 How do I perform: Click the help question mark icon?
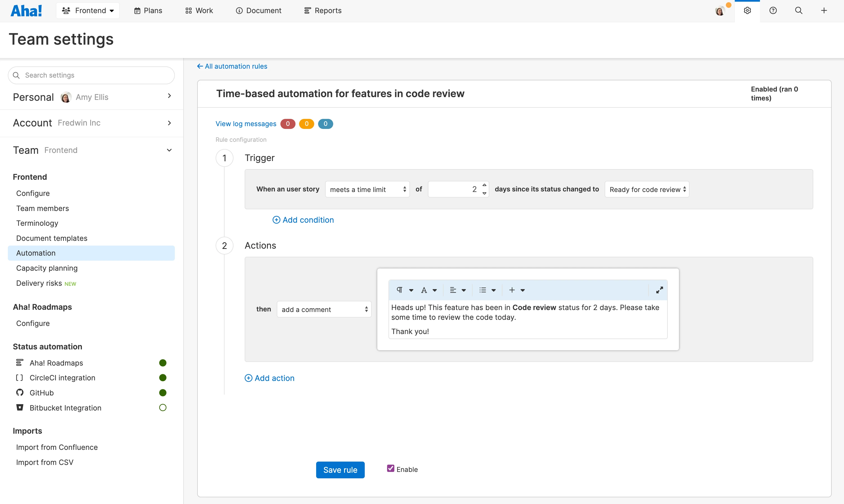pos(773,11)
